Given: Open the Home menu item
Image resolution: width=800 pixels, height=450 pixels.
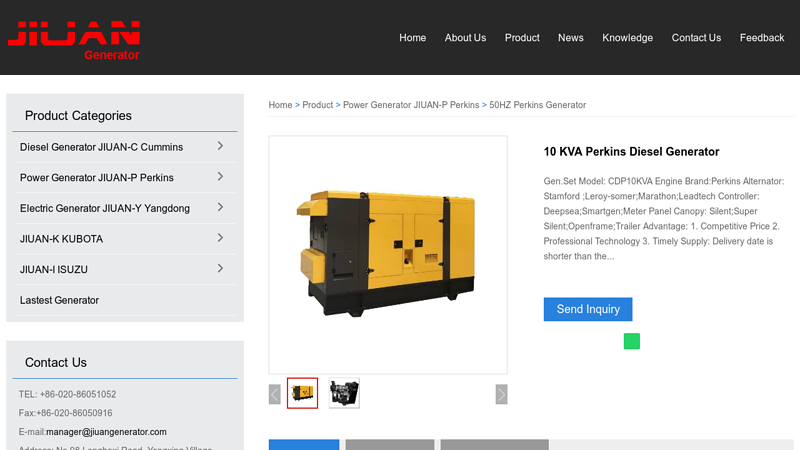Looking at the screenshot, I should pos(412,38).
